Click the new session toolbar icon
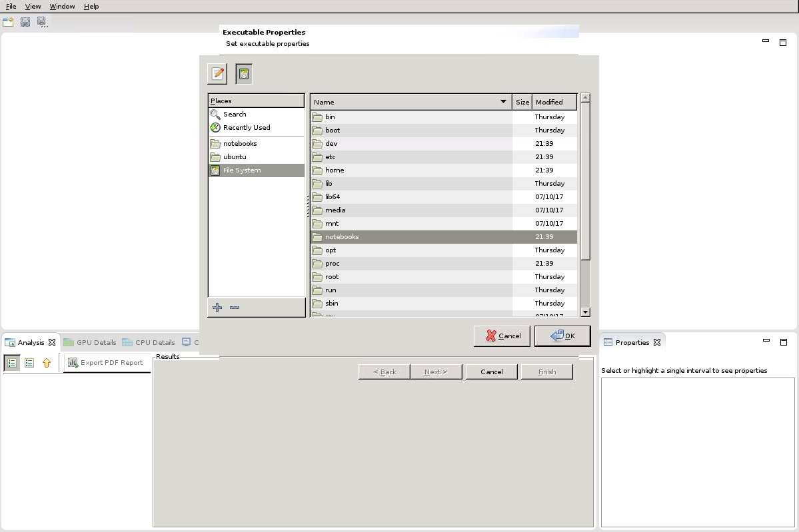This screenshot has height=532, width=799. [x=8, y=22]
